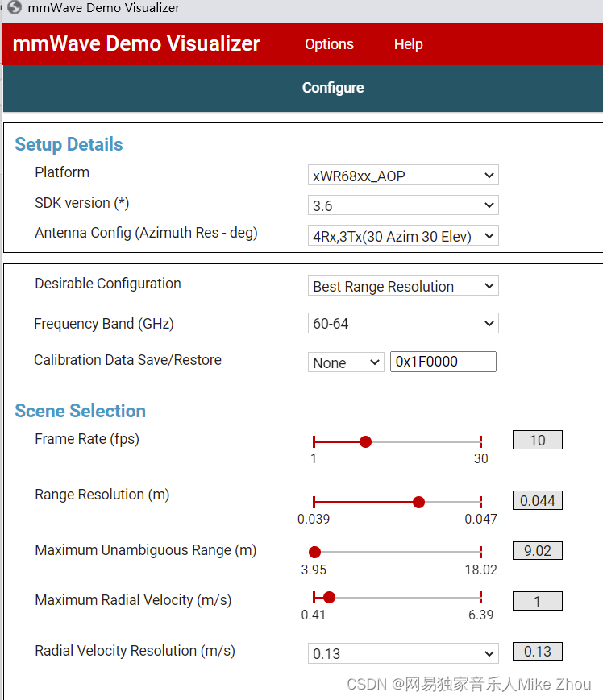This screenshot has height=700, width=603.
Task: Click the Setup Details heading
Action: (x=69, y=145)
